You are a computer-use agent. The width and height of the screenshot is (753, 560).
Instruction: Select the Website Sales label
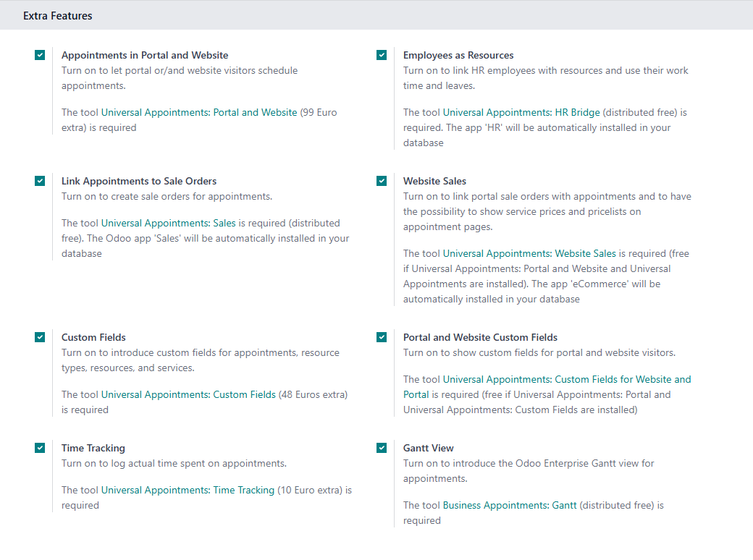click(434, 181)
